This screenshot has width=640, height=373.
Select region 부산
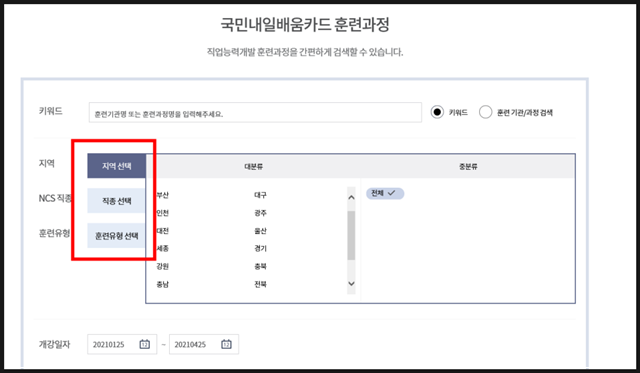pyautogui.click(x=162, y=195)
